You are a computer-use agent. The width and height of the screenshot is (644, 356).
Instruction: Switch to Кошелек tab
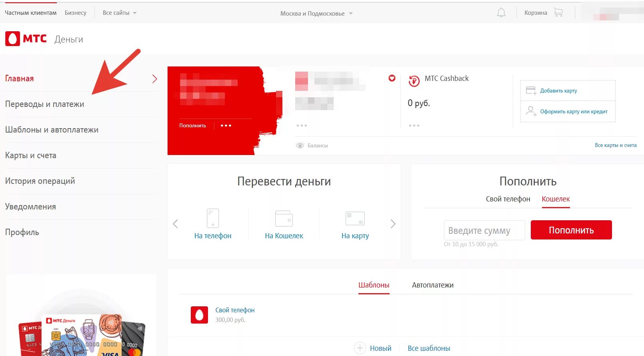point(556,199)
